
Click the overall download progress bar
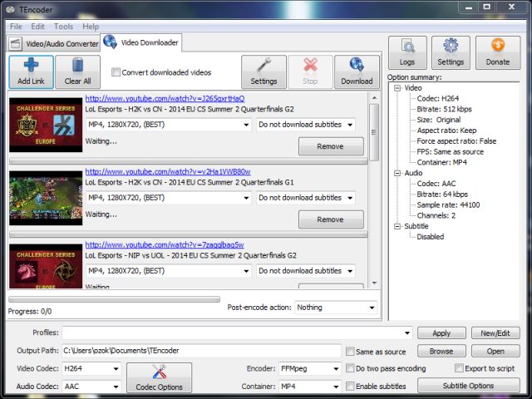point(114,299)
